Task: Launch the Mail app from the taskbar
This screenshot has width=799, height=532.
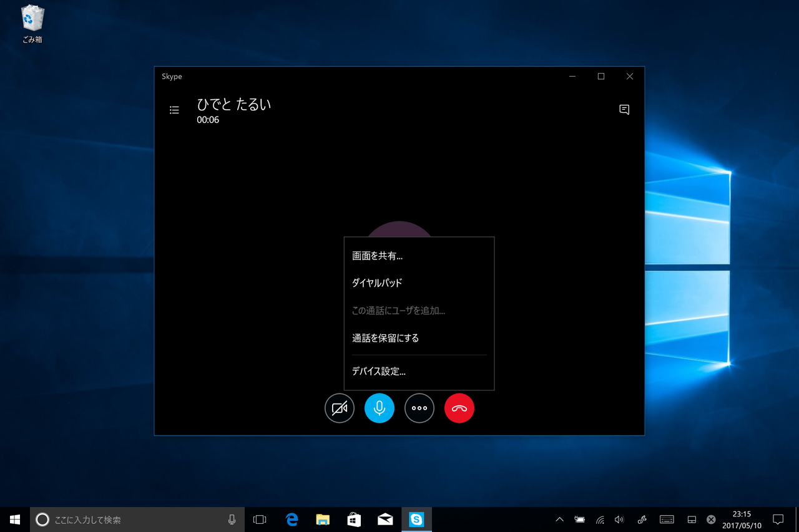Action: pyautogui.click(x=385, y=519)
